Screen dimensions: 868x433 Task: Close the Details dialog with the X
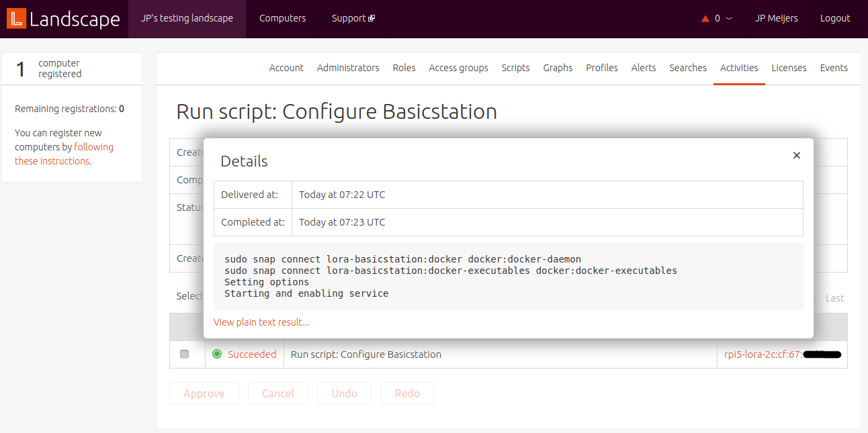click(797, 155)
